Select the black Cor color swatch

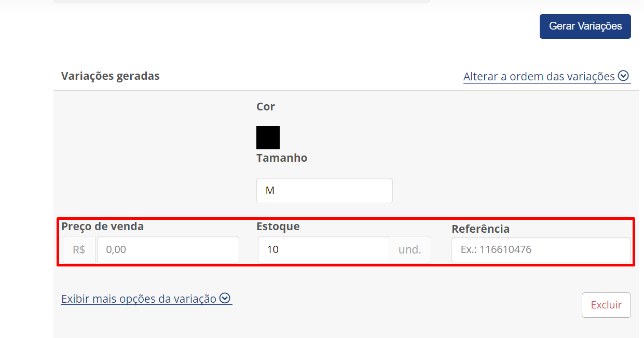[x=268, y=137]
